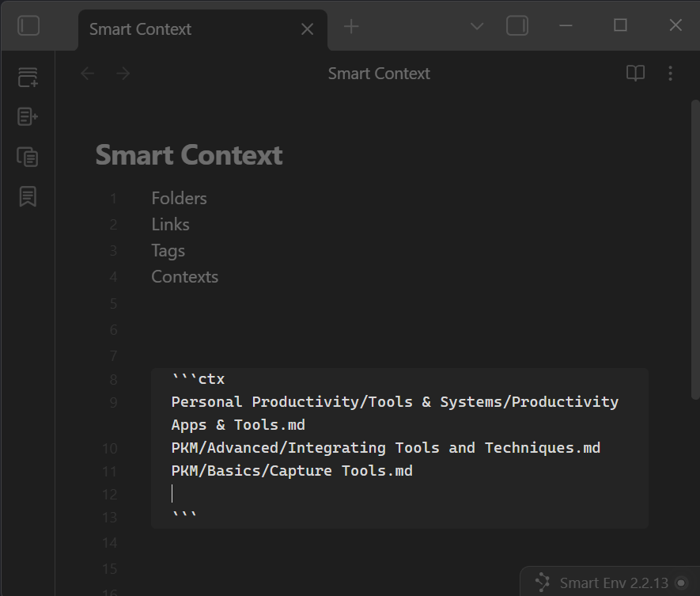Click the Capture Tools.md path line
This screenshot has height=596, width=700.
click(292, 471)
